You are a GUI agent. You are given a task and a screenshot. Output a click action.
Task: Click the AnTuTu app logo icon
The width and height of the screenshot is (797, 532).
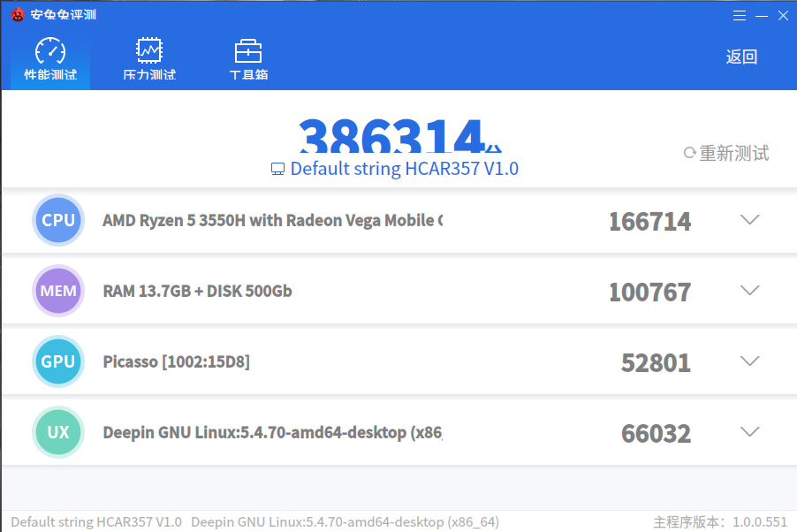[x=18, y=15]
